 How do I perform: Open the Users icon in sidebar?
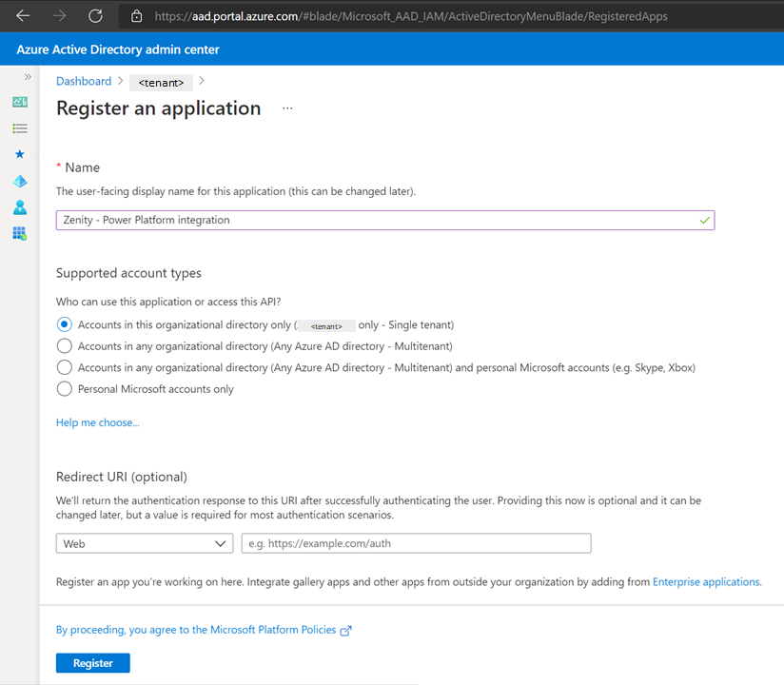click(20, 207)
